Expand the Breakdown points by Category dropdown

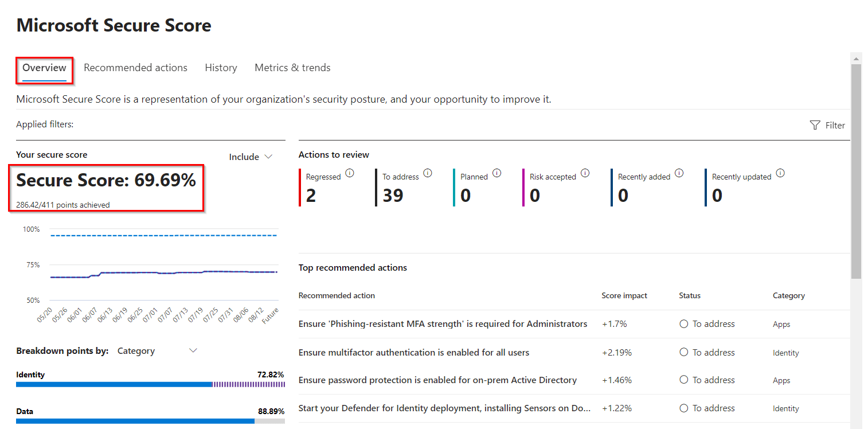(158, 350)
